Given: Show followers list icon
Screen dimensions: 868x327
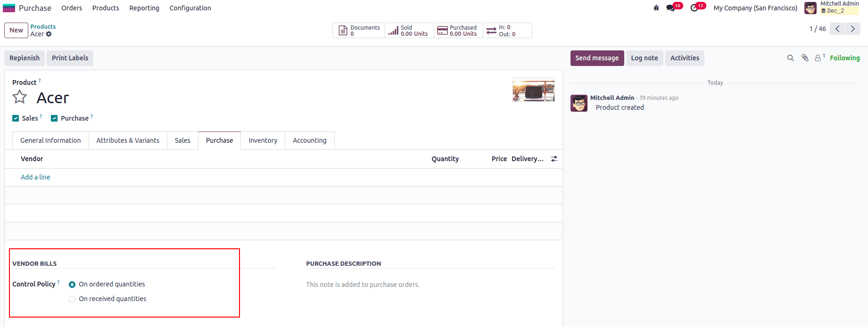Looking at the screenshot, I should pos(819,57).
